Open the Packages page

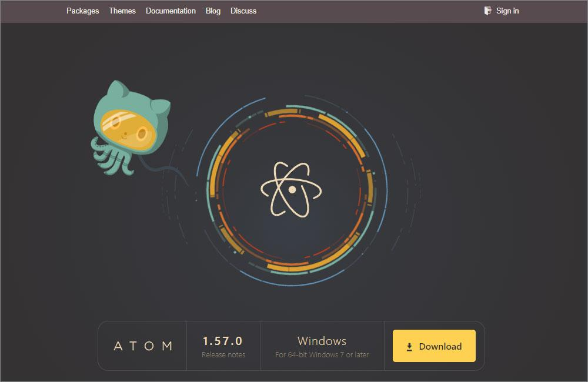(x=82, y=11)
